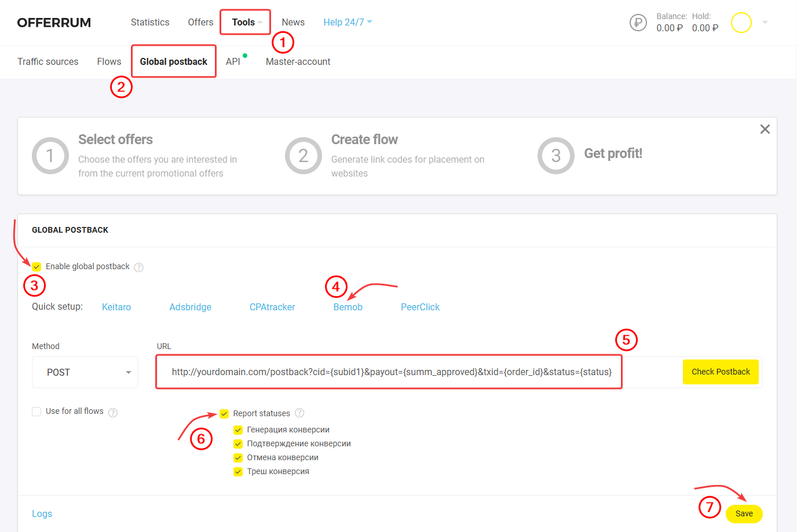The image size is (797, 532).
Task: Click the Create flow heading
Action: click(x=364, y=140)
